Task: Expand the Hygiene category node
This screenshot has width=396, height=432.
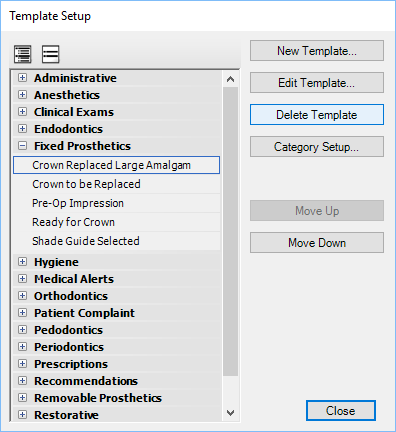Action: click(22, 262)
